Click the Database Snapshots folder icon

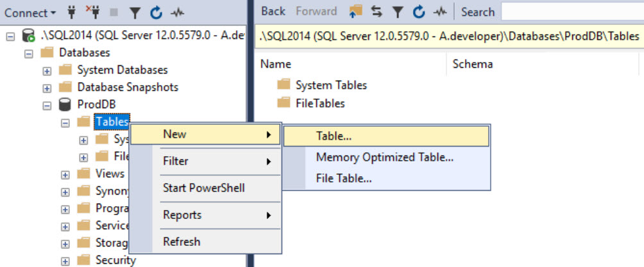[65, 87]
